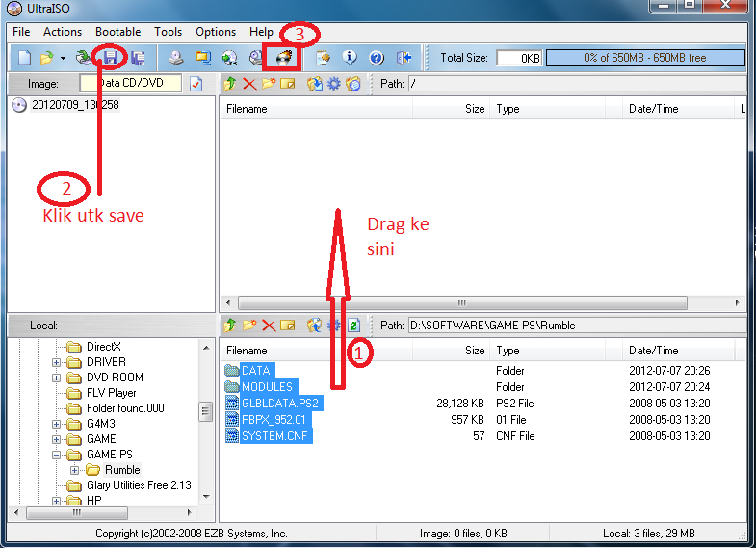Expand the GAME folder node
Screen dimensions: 756x548
57,439
